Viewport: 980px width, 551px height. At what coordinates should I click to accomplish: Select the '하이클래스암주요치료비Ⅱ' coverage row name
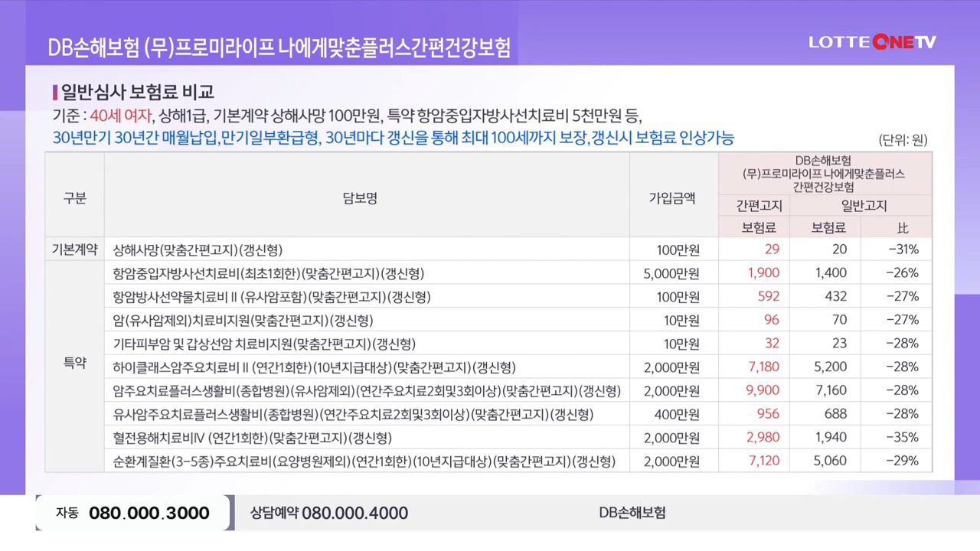coord(314,367)
